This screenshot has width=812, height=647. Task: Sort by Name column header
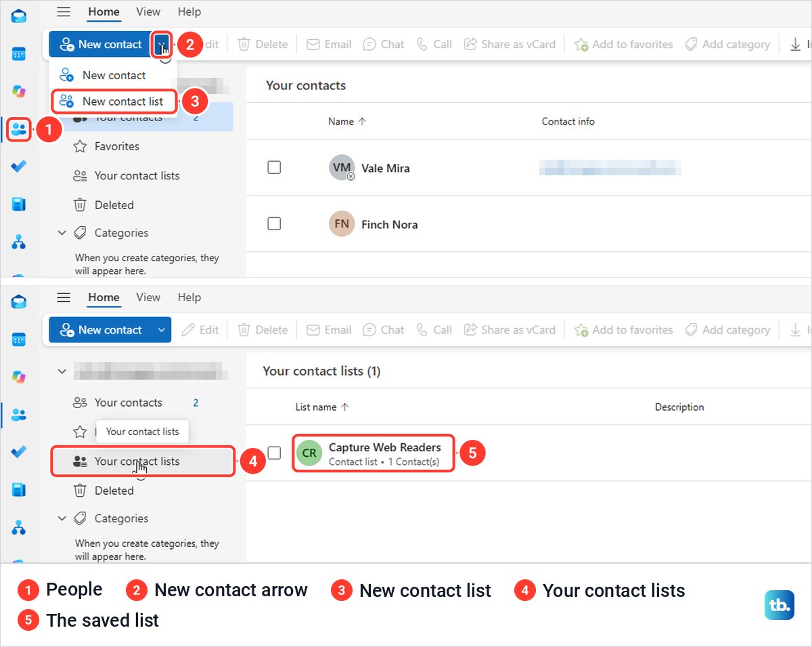[347, 121]
